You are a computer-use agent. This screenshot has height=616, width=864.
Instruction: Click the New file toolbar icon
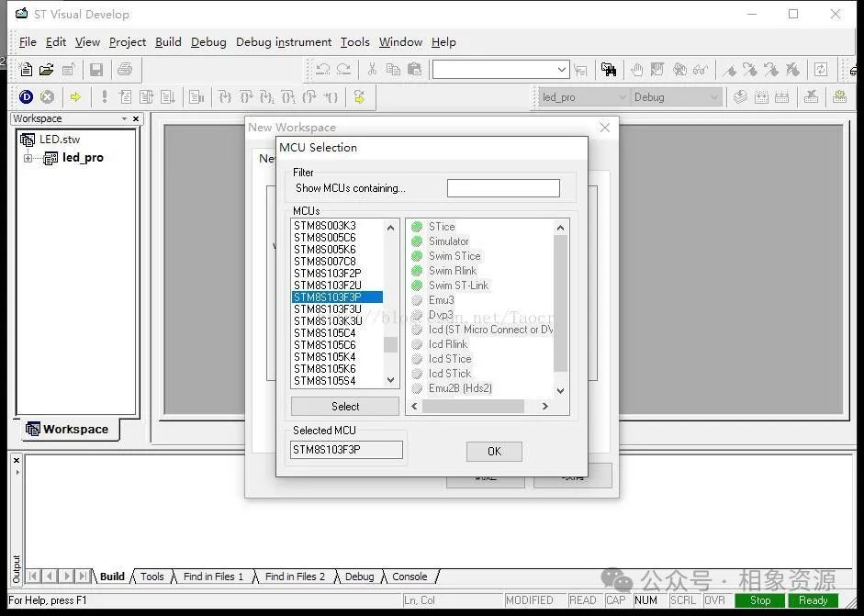click(26, 70)
